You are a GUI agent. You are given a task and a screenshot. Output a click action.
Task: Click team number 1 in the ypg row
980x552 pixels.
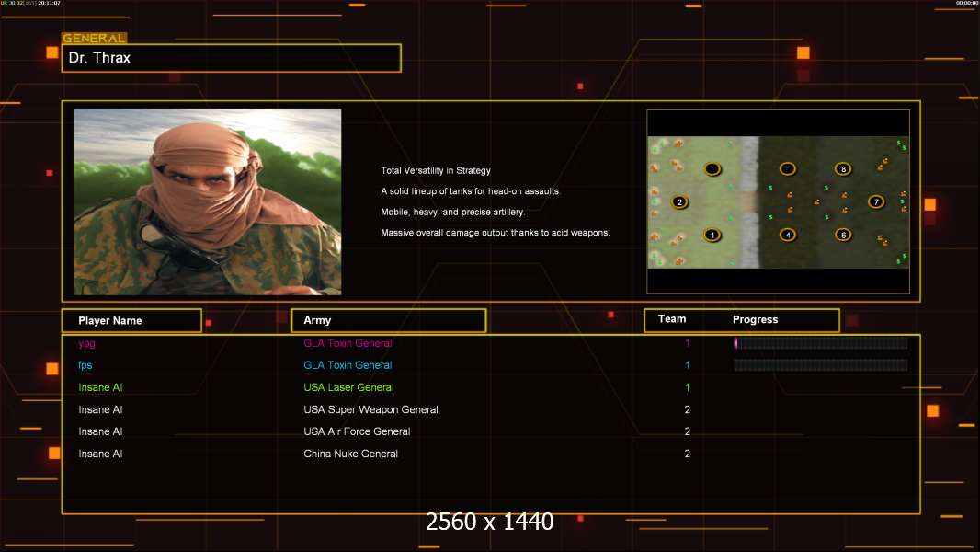coord(688,343)
